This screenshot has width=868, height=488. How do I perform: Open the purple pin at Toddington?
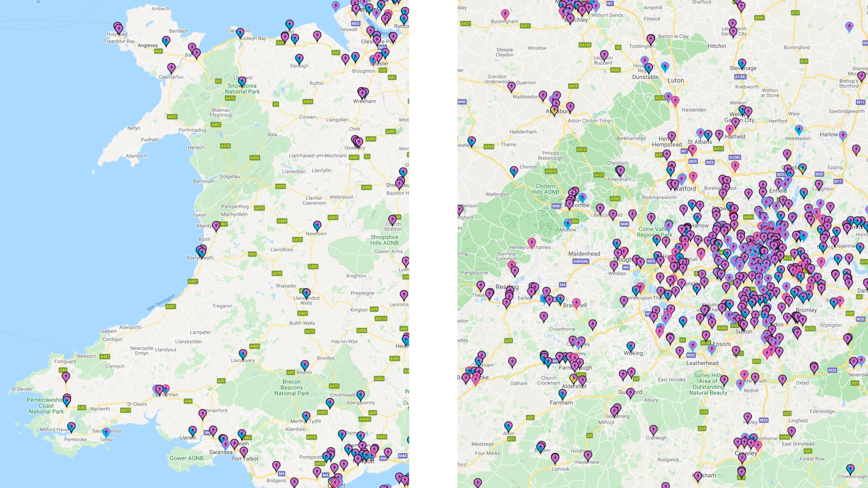[651, 39]
